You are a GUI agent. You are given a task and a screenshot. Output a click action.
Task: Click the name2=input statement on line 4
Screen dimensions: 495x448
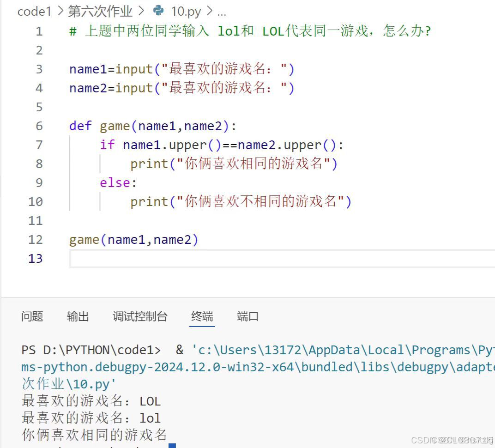coord(181,88)
